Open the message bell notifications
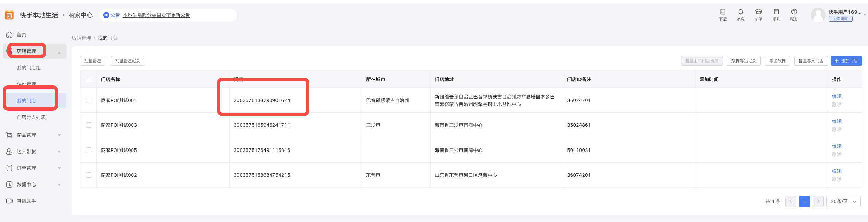Image resolution: width=868 pixels, height=222 pixels. coord(740,12)
